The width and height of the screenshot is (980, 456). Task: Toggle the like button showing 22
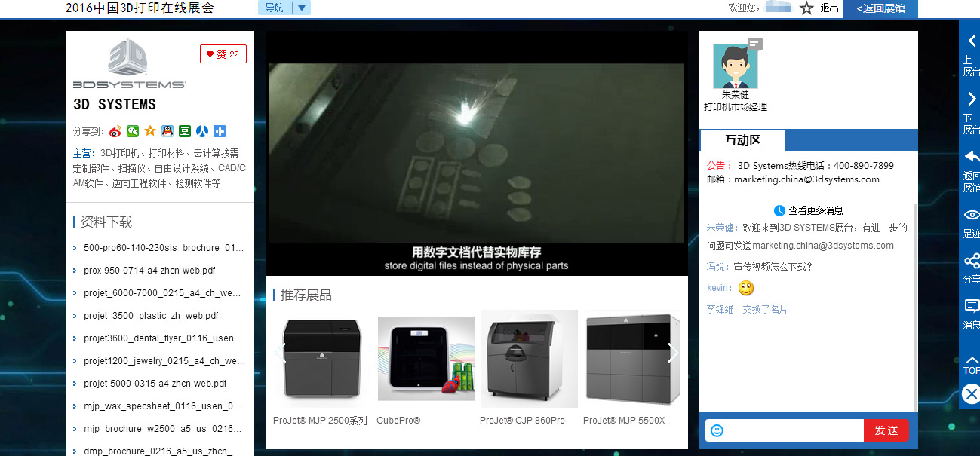[223, 54]
